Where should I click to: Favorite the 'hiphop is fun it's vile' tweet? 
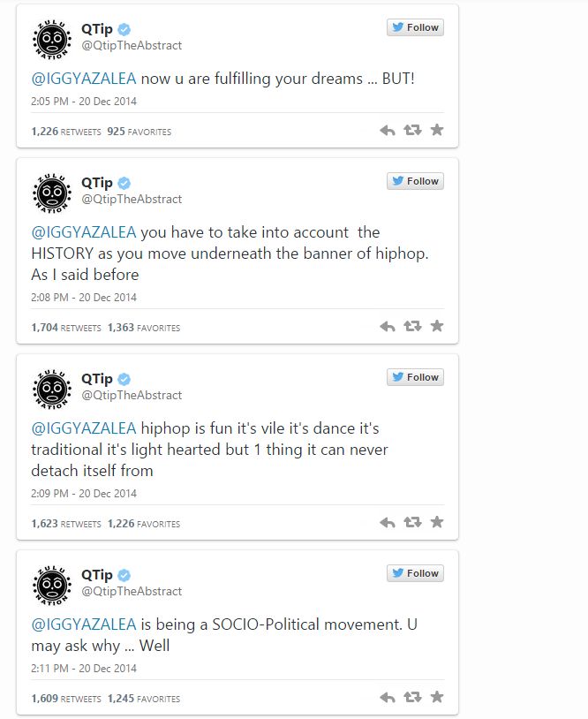click(437, 522)
